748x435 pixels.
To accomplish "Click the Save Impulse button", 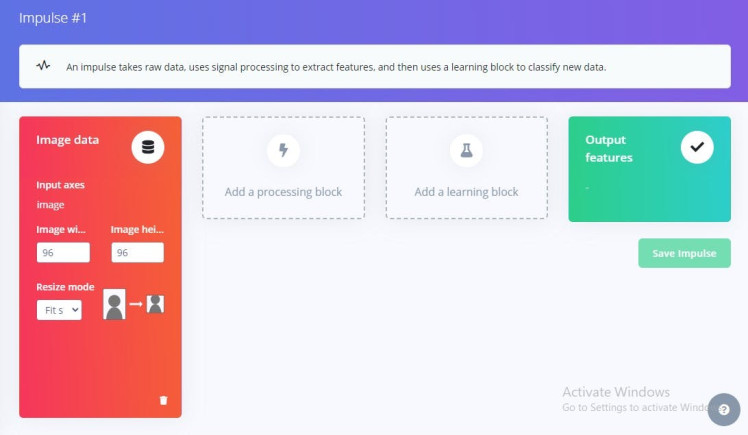I will [684, 253].
